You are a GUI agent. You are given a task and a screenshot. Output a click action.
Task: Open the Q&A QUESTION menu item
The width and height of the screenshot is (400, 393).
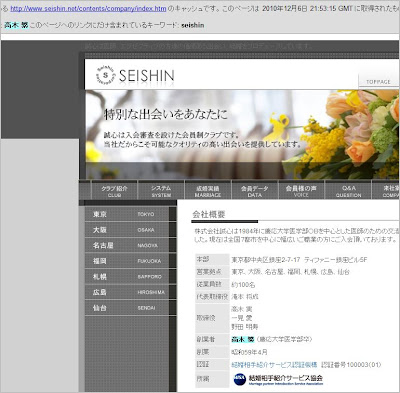pos(348,191)
